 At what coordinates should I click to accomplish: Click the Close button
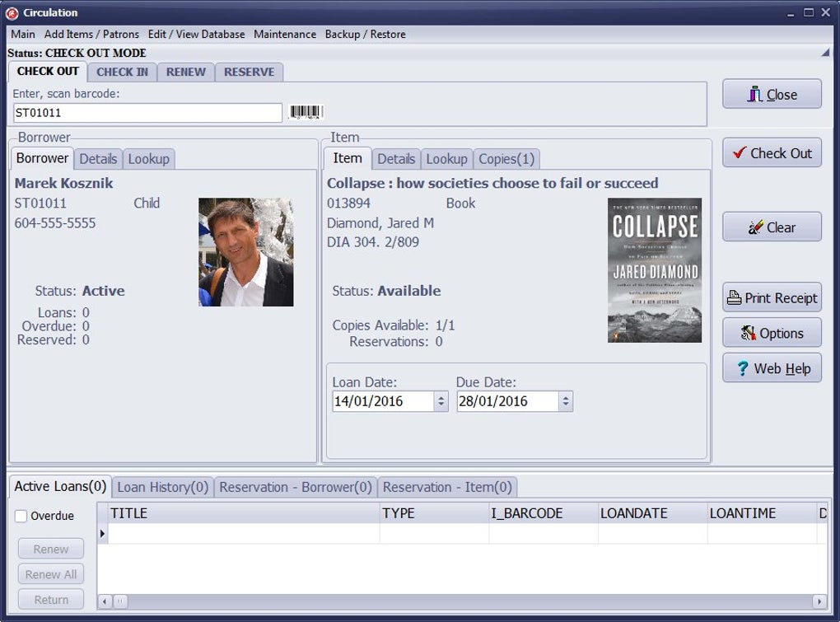click(772, 94)
